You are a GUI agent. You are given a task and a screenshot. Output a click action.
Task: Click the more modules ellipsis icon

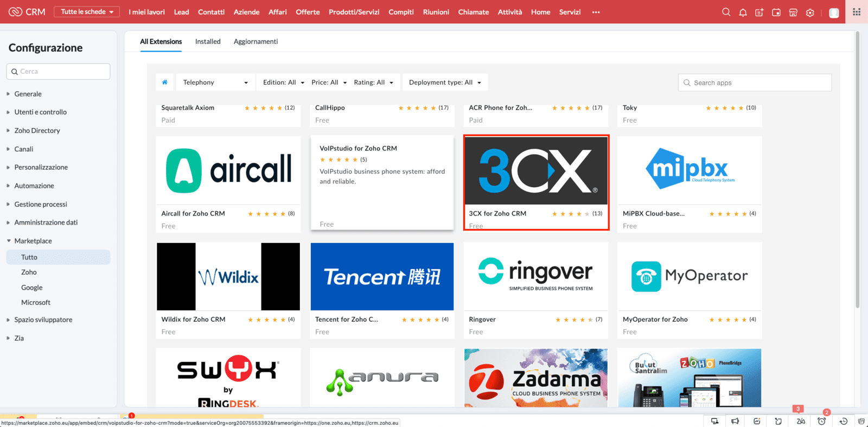[596, 12]
